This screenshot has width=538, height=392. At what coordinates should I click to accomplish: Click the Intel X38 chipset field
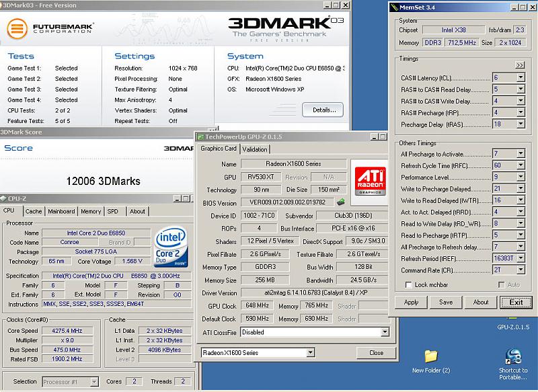[x=453, y=30]
